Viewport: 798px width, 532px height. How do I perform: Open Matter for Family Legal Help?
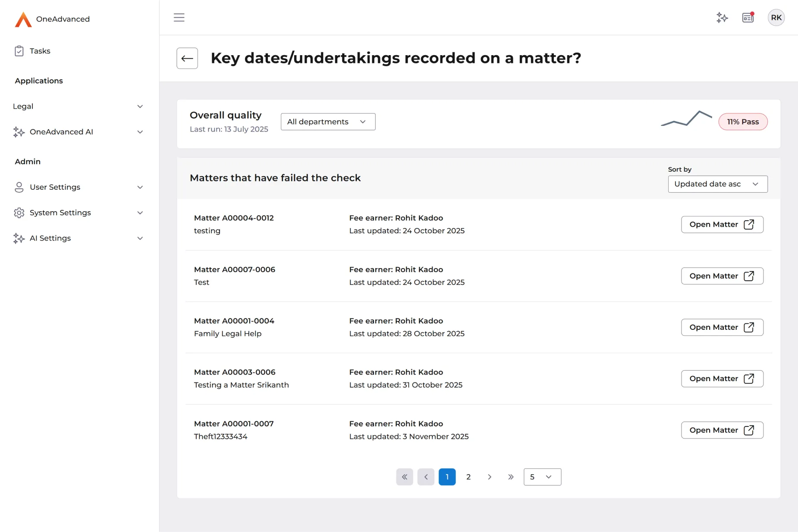coord(722,327)
